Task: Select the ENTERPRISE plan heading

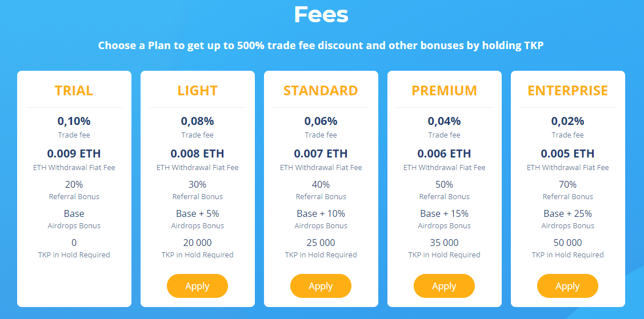Action: click(567, 91)
